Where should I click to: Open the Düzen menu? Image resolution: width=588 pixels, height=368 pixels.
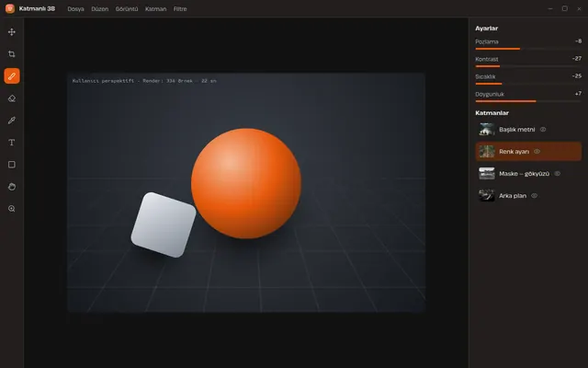(x=100, y=9)
